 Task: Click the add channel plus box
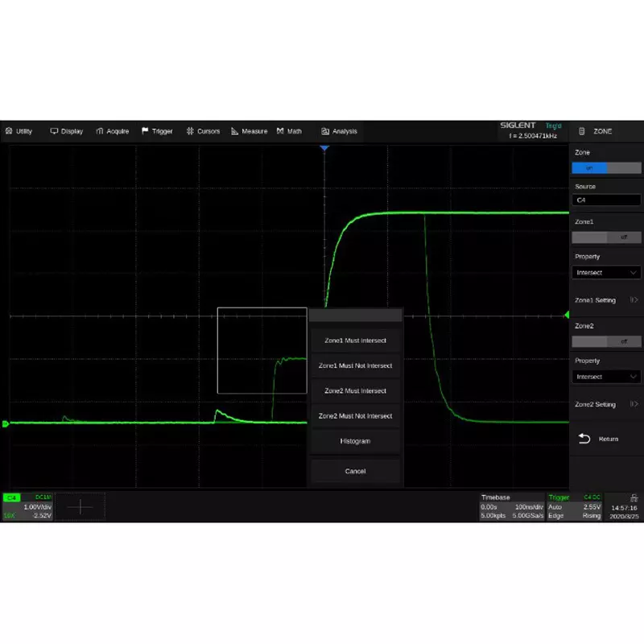[80, 507]
